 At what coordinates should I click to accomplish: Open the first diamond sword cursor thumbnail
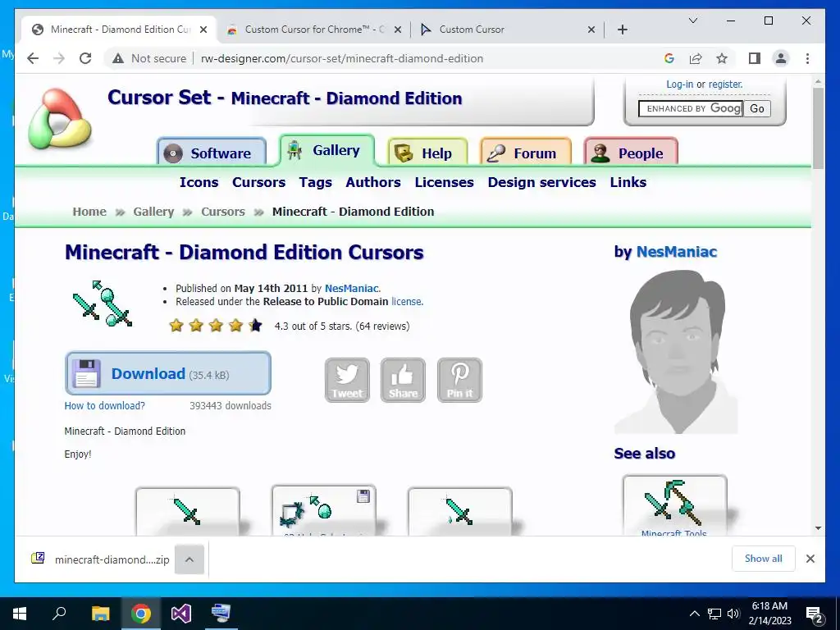click(188, 511)
